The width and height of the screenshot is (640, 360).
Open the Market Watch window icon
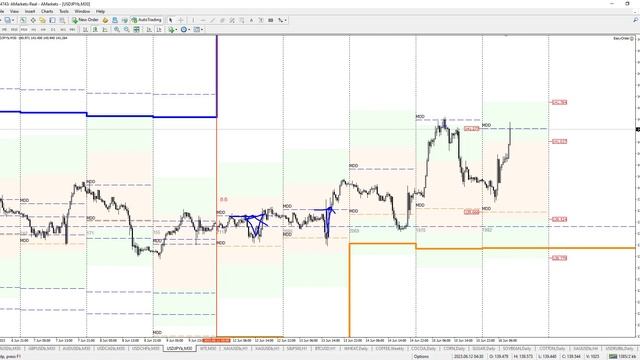coord(23,20)
